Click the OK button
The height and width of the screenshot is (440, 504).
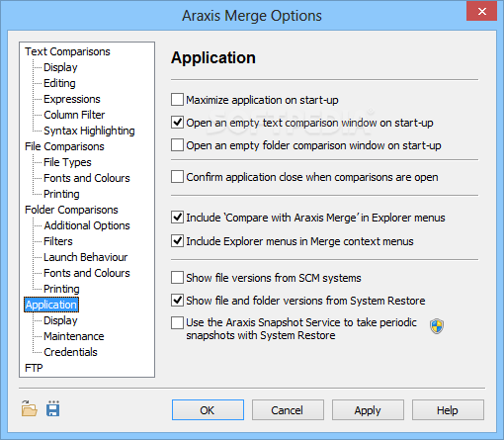208,410
